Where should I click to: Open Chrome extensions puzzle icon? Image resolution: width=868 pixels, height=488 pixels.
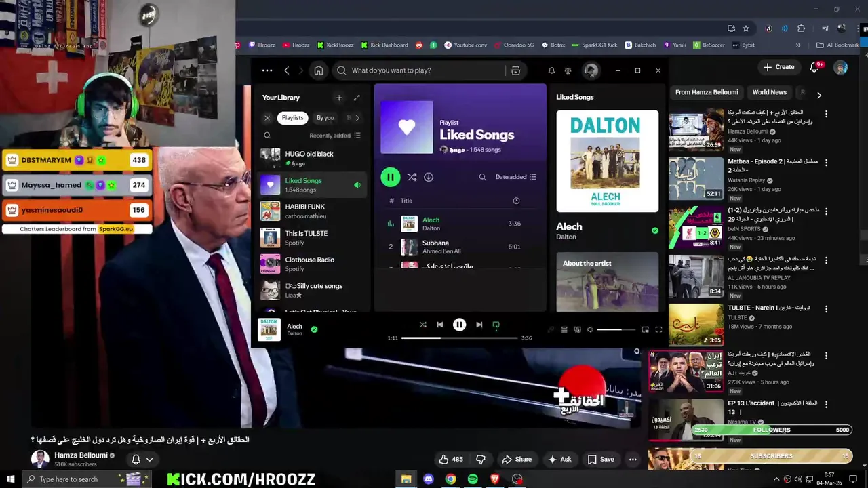click(802, 28)
